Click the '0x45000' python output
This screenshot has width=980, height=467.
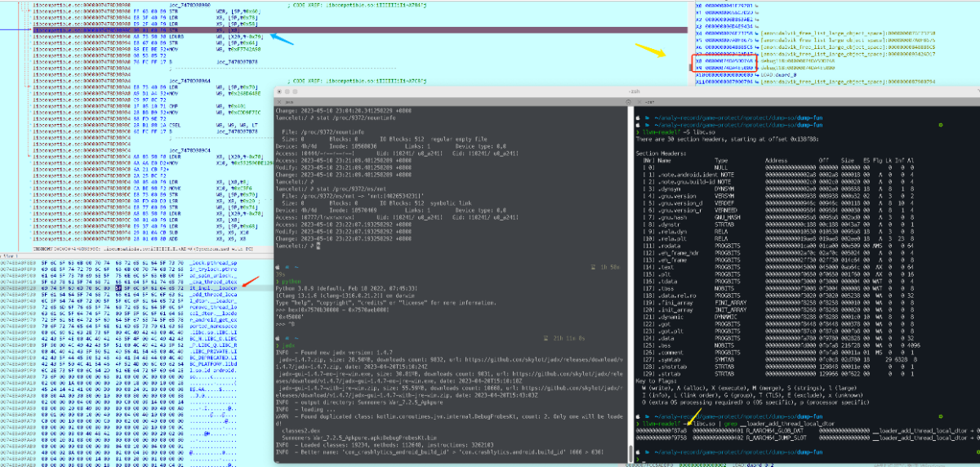[x=290, y=317]
